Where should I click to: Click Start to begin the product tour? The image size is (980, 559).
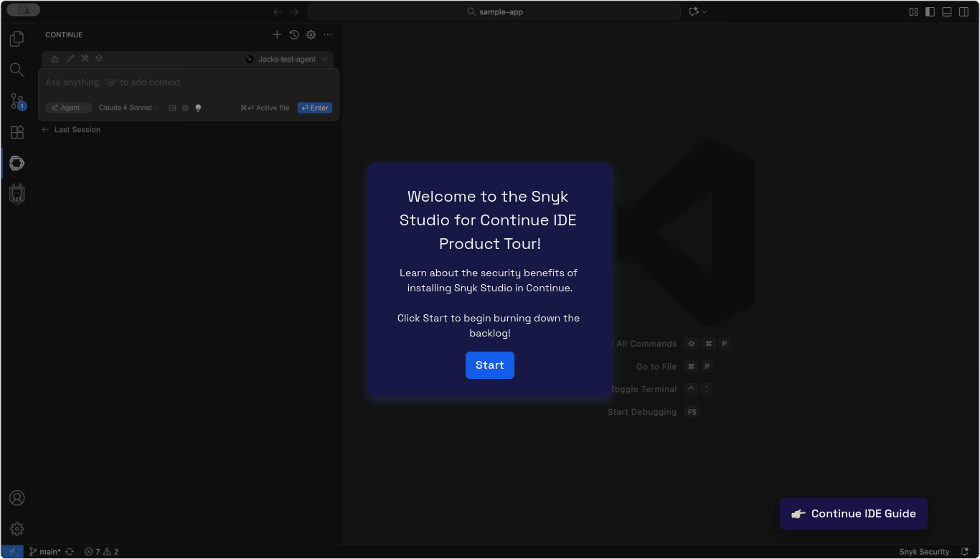tap(490, 365)
